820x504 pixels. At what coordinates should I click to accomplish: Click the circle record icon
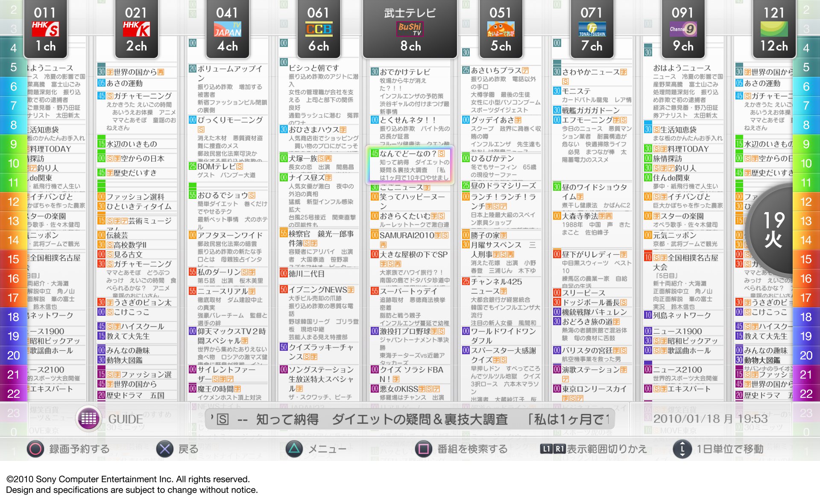click(35, 449)
